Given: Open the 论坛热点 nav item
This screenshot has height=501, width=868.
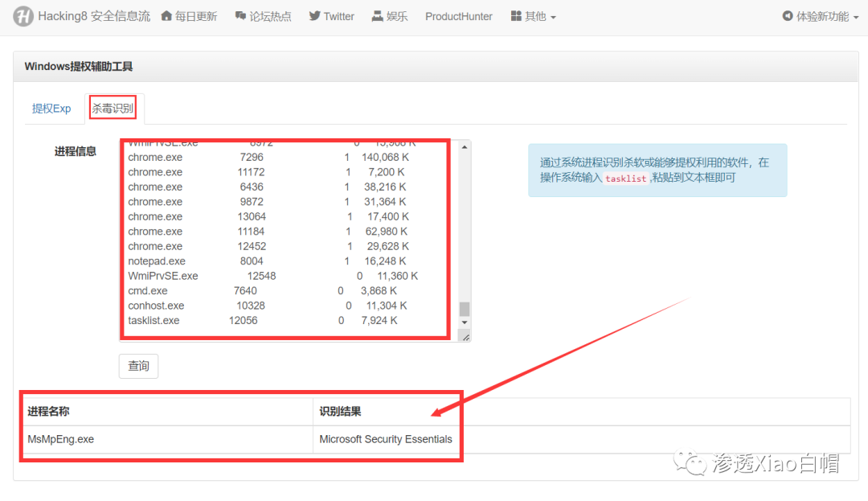Looking at the screenshot, I should (270, 17).
